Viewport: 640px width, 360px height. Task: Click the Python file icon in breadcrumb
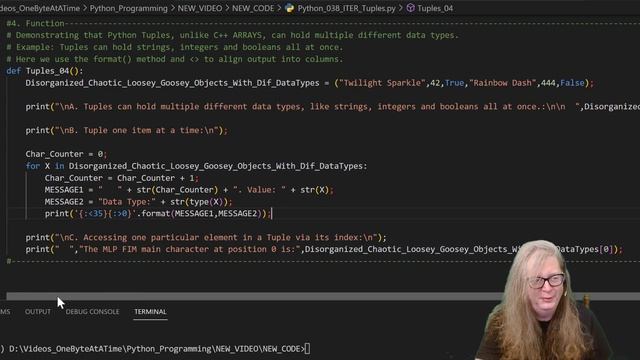point(290,8)
